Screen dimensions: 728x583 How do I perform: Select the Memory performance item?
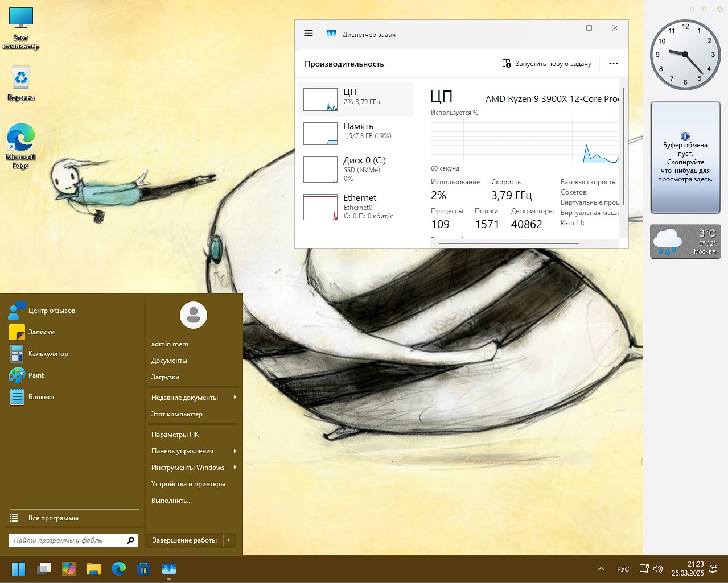pyautogui.click(x=356, y=133)
